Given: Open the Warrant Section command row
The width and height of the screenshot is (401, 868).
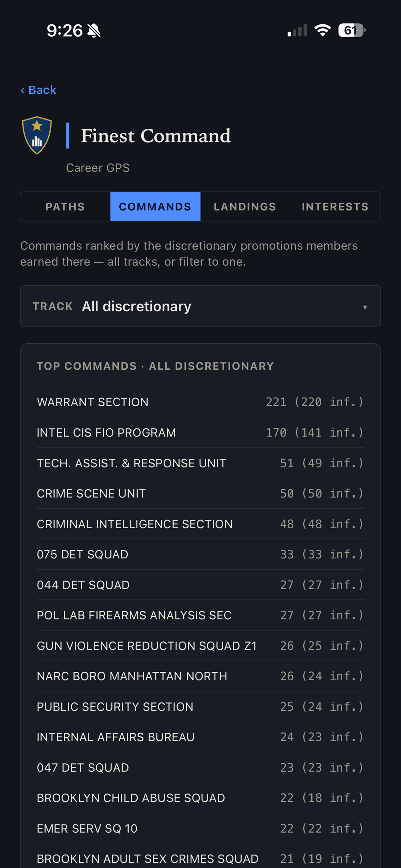Looking at the screenshot, I should click(200, 402).
